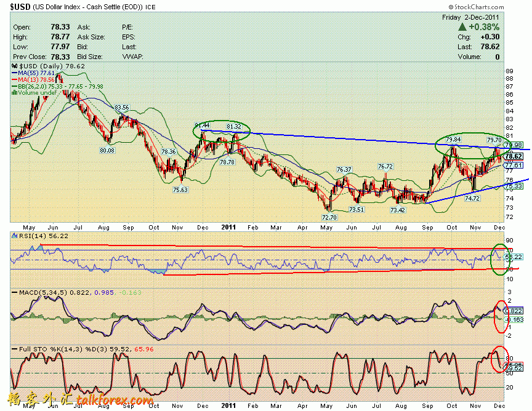Screen dimensions: 532x411
Task: Click the right-axis 75.33 lower band tag
Action: 514,186
